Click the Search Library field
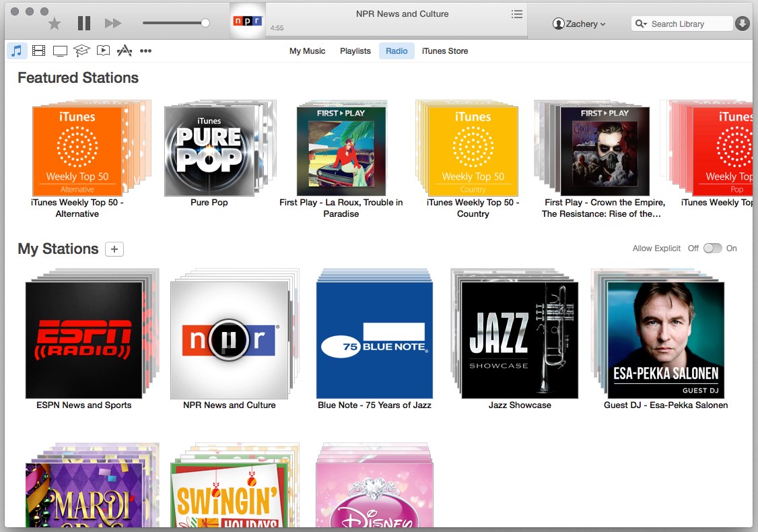This screenshot has height=532, width=758. (682, 24)
